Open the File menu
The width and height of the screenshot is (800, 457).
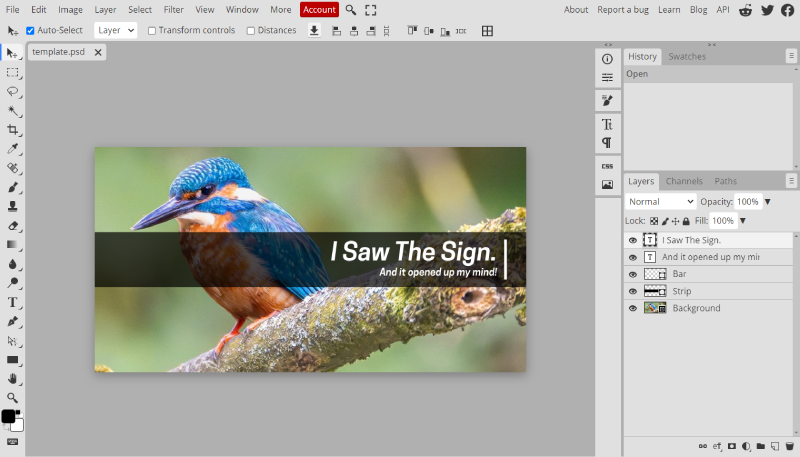(x=12, y=10)
